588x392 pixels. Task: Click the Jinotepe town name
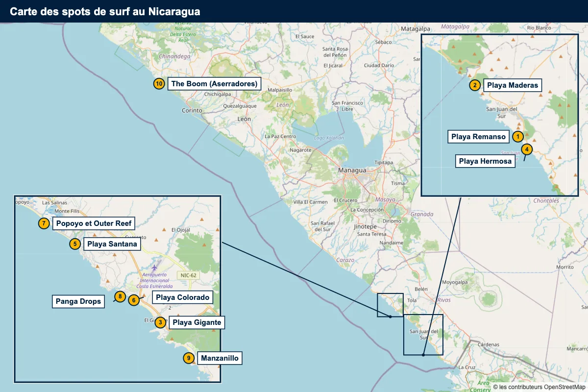click(365, 227)
